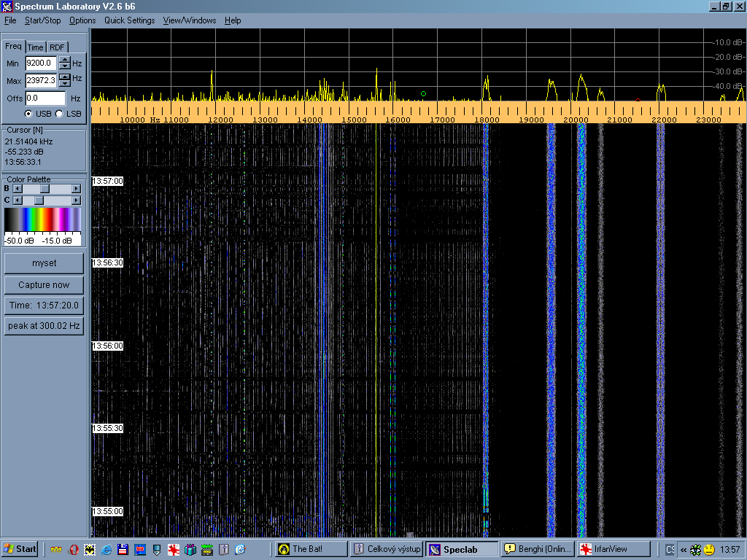747x560 pixels.
Task: Click the blue e-page quick launch icon
Action: click(x=240, y=550)
